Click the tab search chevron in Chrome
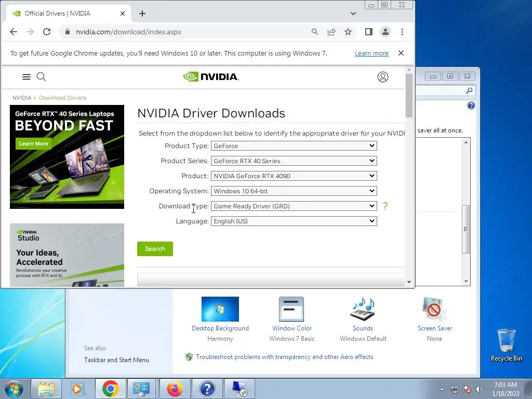This screenshot has height=399, width=532. [353, 14]
